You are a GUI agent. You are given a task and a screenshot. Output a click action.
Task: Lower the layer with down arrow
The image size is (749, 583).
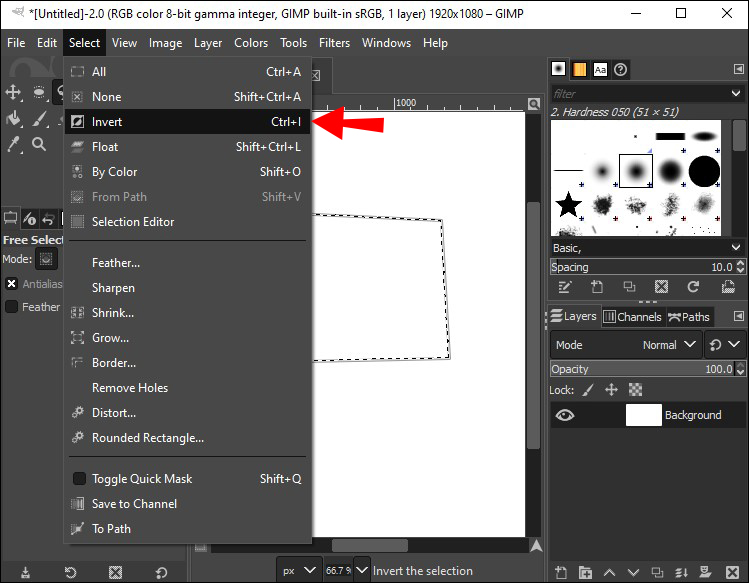pos(633,572)
